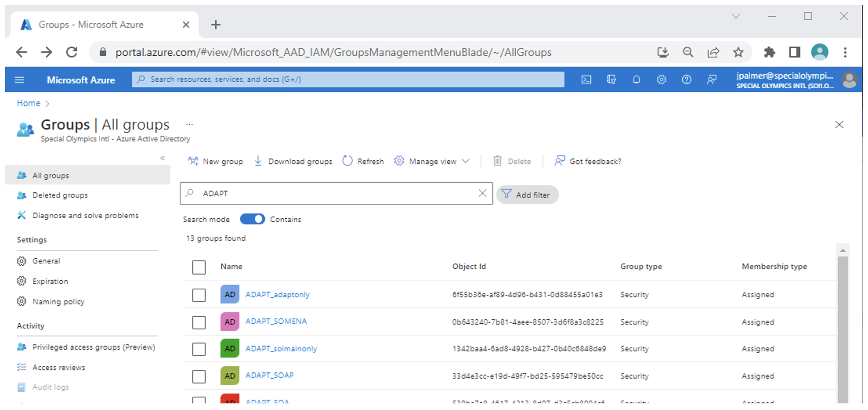Click New group
868x410 pixels.
pos(215,161)
